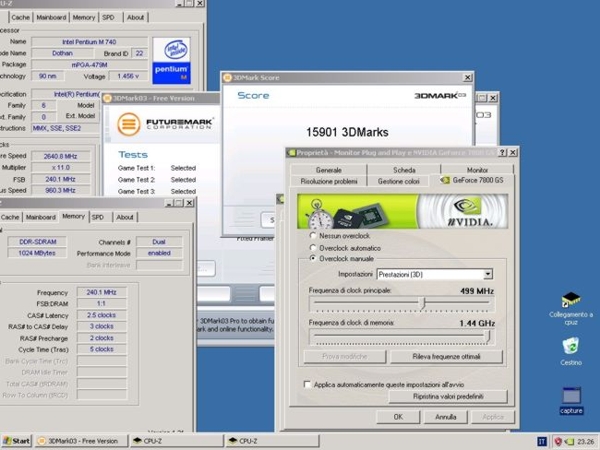Click the red shield security tray icon
This screenshot has width=600, height=450.
tap(558, 442)
